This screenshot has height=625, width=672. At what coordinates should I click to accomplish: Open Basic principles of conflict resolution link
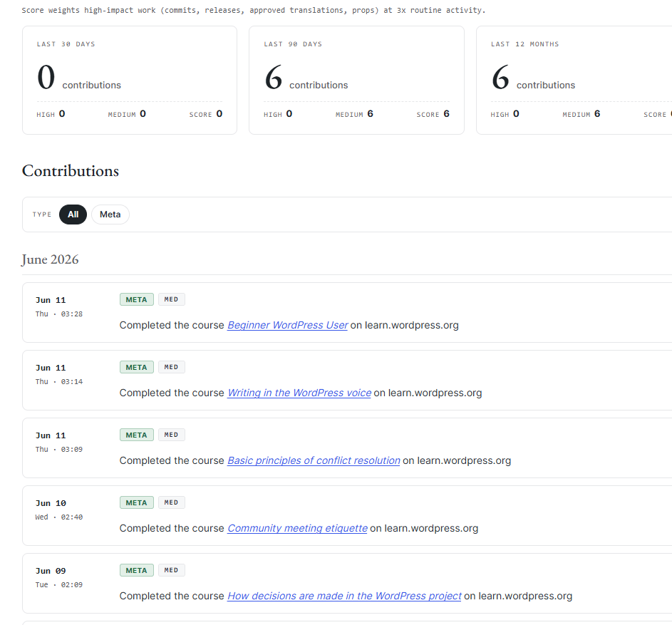[x=314, y=461]
